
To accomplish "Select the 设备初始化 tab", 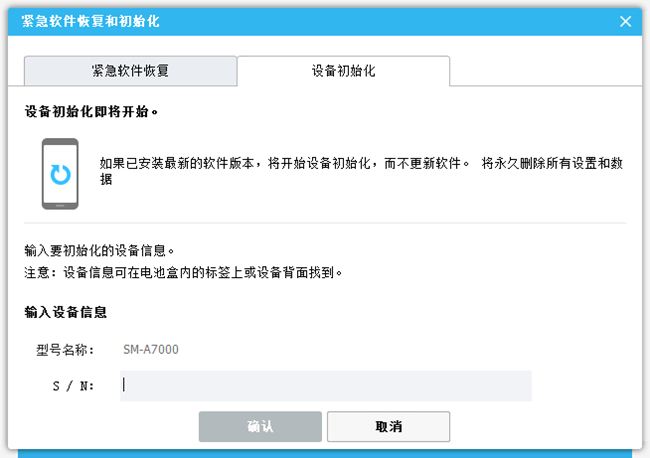I will (x=343, y=71).
